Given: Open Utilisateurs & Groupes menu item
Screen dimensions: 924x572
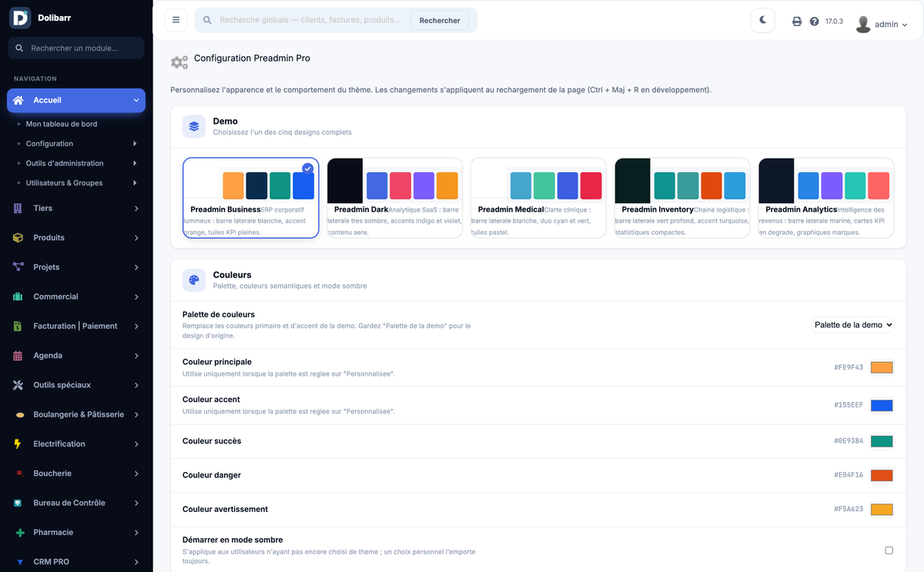Looking at the screenshot, I should tap(65, 183).
